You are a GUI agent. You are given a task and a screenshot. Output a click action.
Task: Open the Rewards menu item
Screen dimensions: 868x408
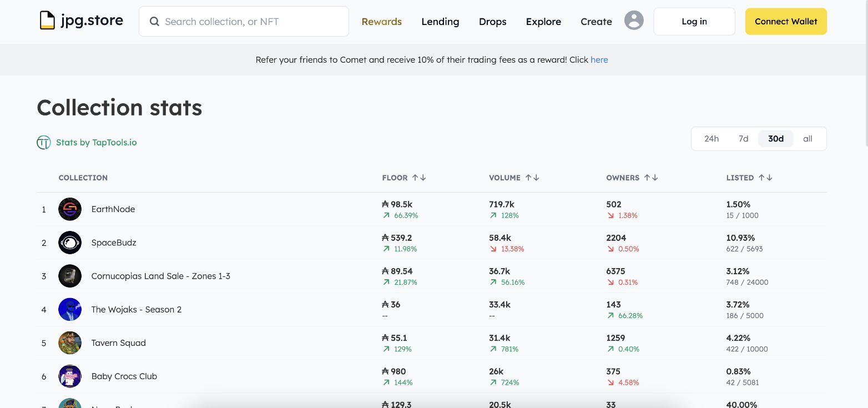click(381, 22)
